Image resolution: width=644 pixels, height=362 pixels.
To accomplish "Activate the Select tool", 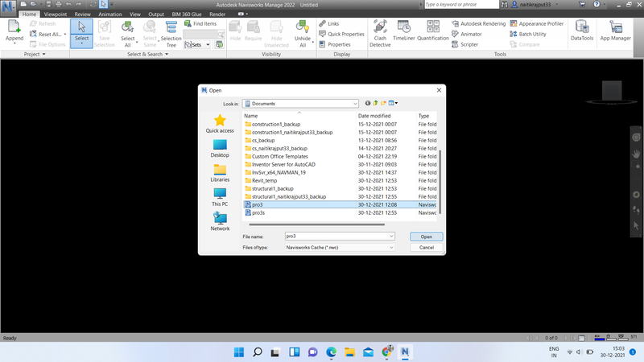I will [81, 33].
